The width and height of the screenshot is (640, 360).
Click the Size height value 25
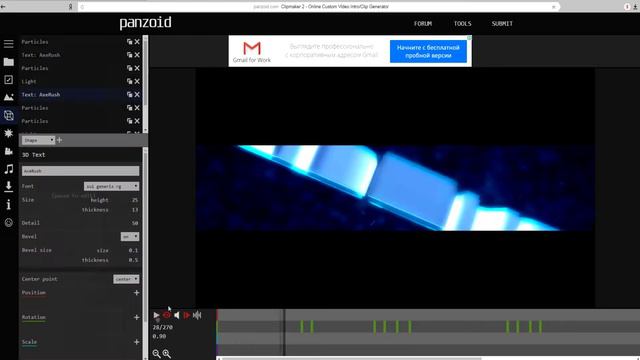pyautogui.click(x=135, y=200)
